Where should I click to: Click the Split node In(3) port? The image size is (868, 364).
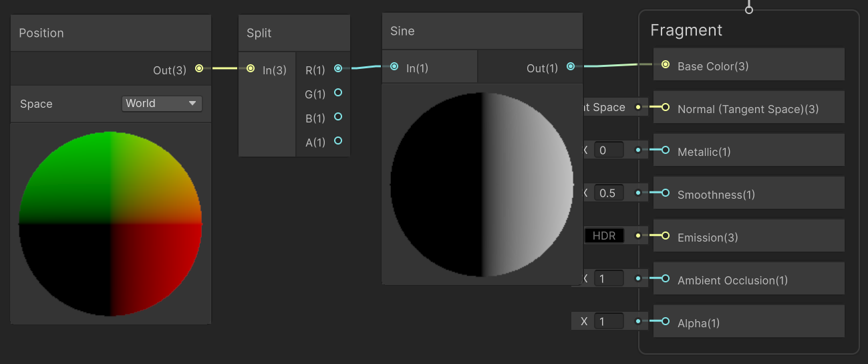tap(251, 68)
